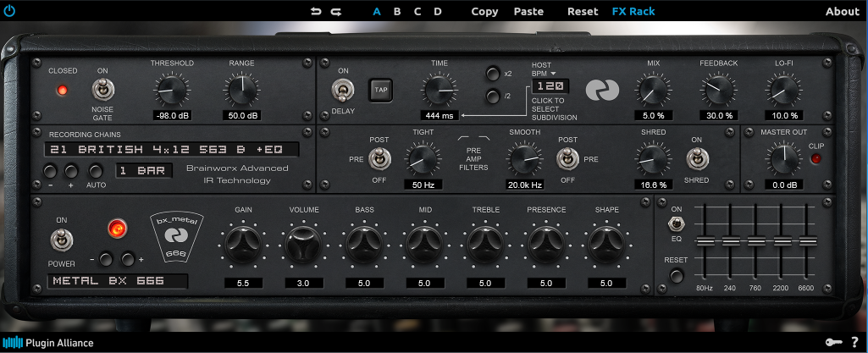Select settings slot D
Viewport: 868px width, 353px height.
pos(438,11)
